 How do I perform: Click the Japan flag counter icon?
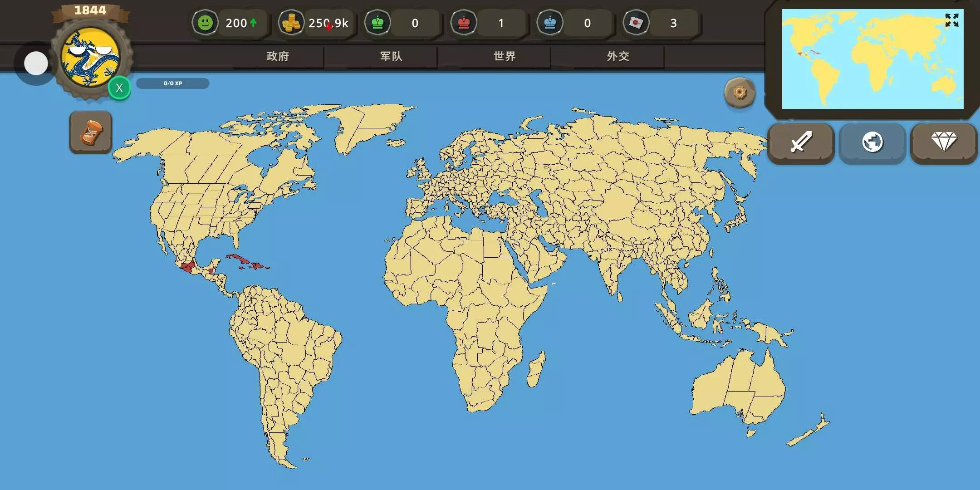pyautogui.click(x=636, y=23)
